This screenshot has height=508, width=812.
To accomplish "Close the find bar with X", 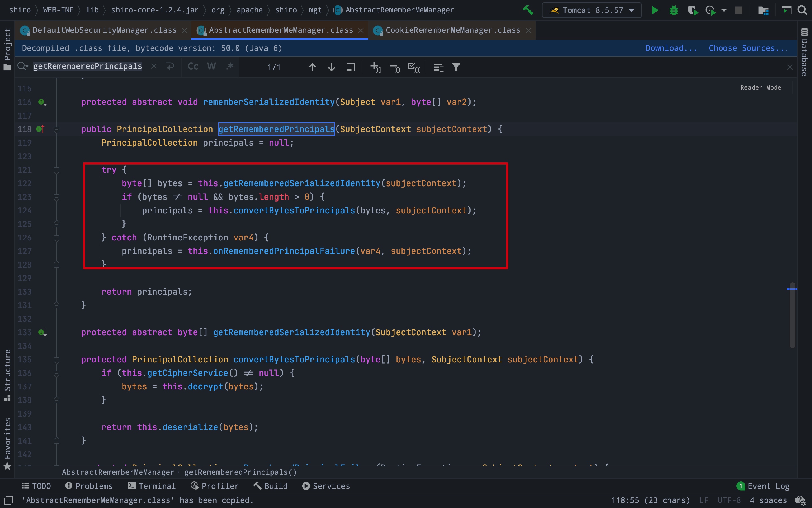I will 790,67.
